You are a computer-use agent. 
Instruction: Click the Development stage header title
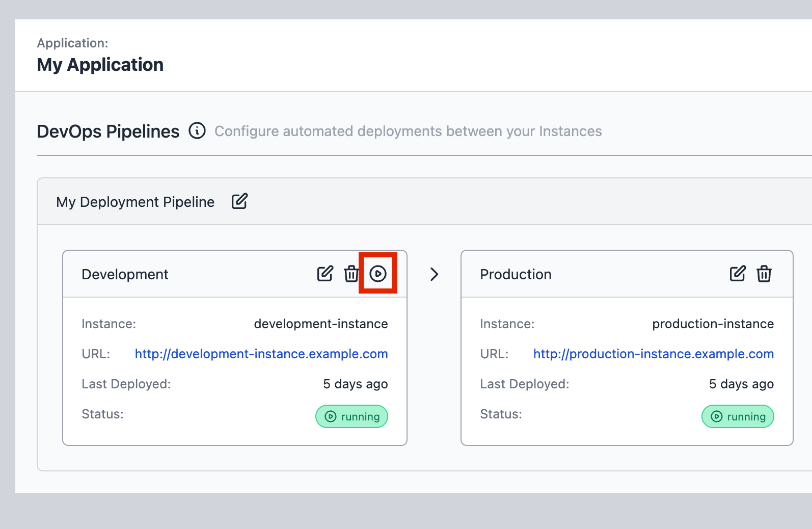pos(125,275)
